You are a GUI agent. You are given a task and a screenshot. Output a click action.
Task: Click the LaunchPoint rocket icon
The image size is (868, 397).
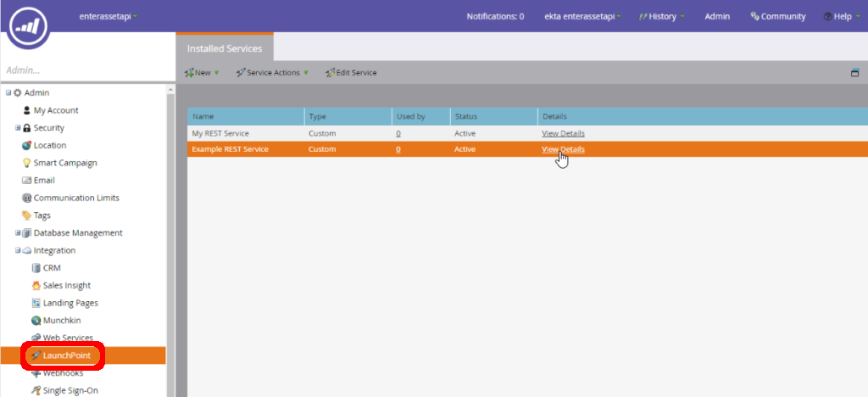coord(36,355)
